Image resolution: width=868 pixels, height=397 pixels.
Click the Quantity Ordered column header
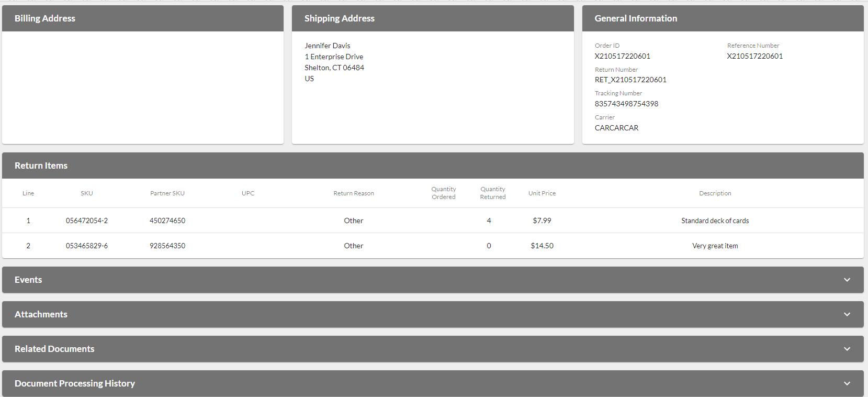click(x=444, y=193)
